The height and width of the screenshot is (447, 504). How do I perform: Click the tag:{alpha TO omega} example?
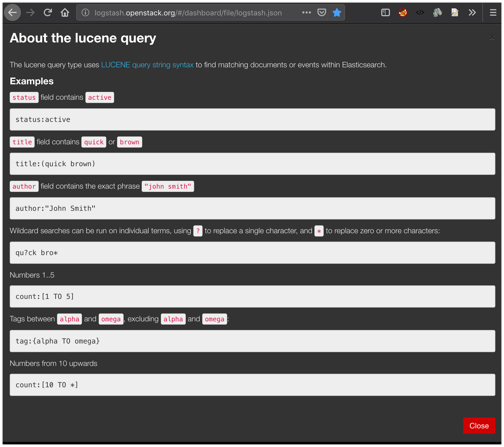point(252,341)
